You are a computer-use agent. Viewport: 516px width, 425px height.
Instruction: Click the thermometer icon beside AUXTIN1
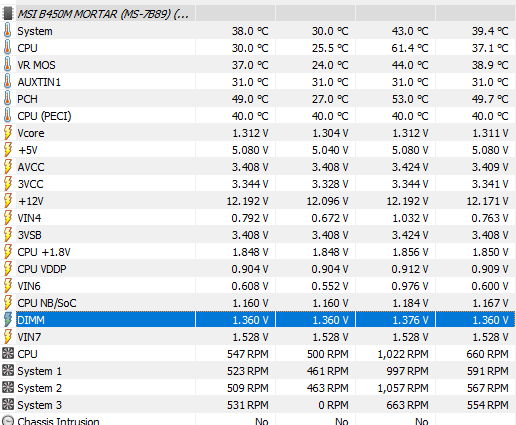pyautogui.click(x=7, y=82)
